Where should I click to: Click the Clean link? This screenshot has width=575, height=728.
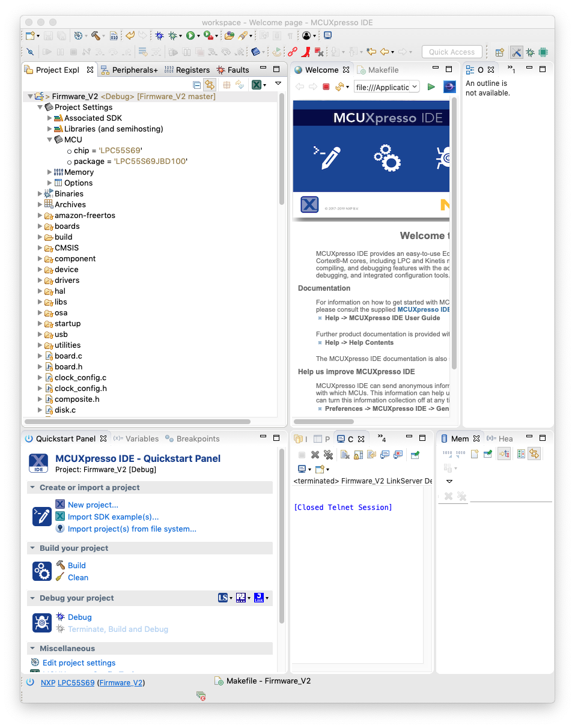78,577
